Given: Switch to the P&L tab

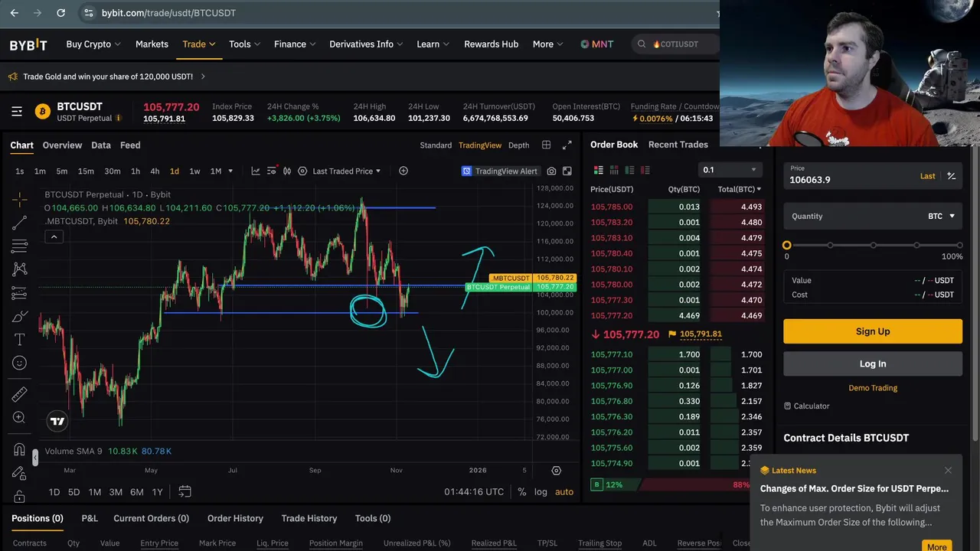Looking at the screenshot, I should point(90,518).
